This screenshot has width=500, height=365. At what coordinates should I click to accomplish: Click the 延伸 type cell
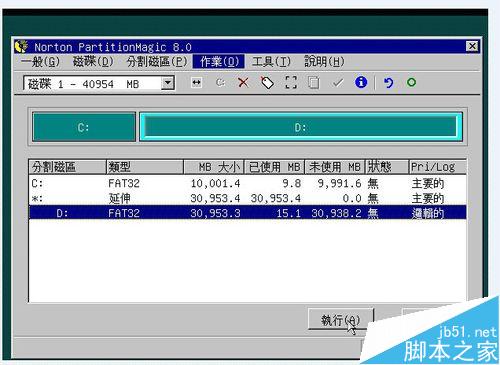point(119,198)
